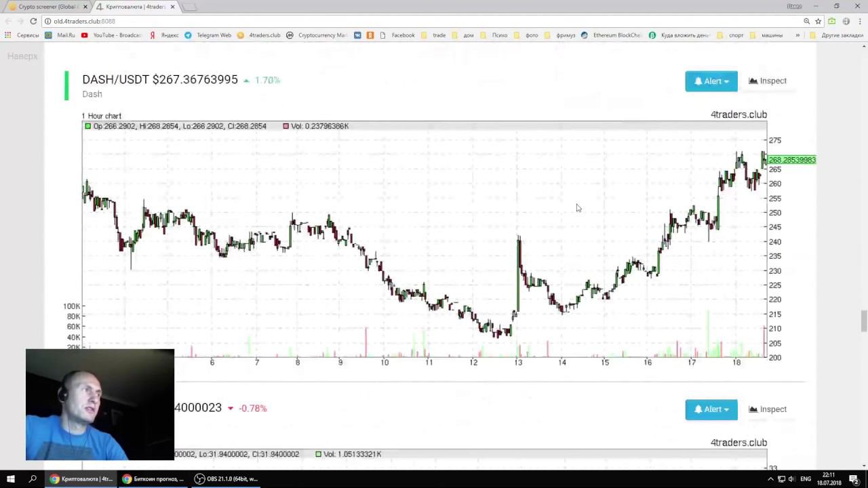Click the green extension icon in toolbar

832,21
